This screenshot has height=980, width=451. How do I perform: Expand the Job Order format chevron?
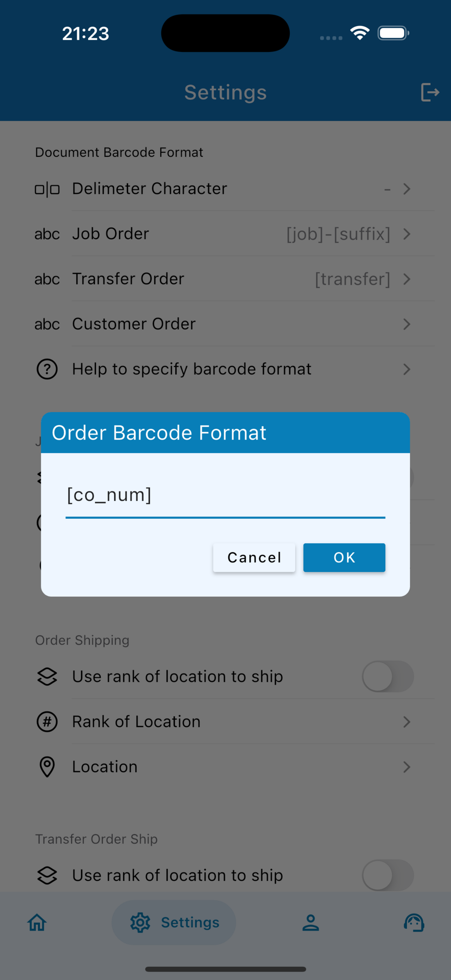(407, 234)
